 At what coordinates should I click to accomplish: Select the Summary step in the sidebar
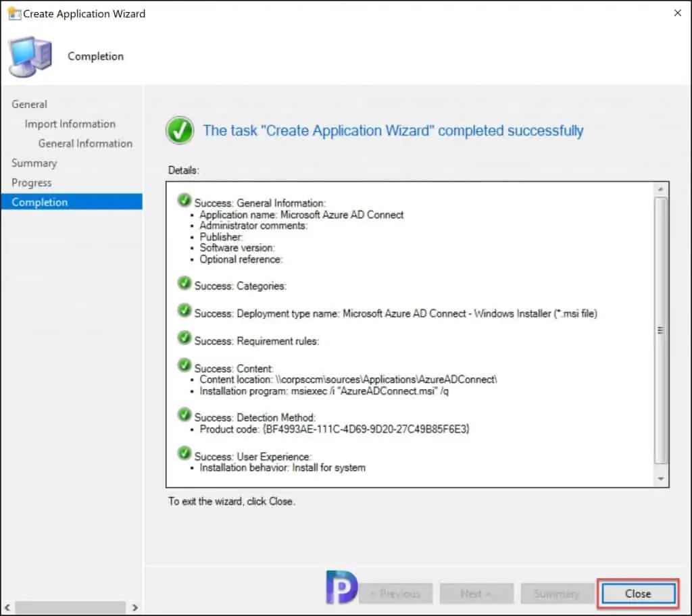[x=34, y=163]
